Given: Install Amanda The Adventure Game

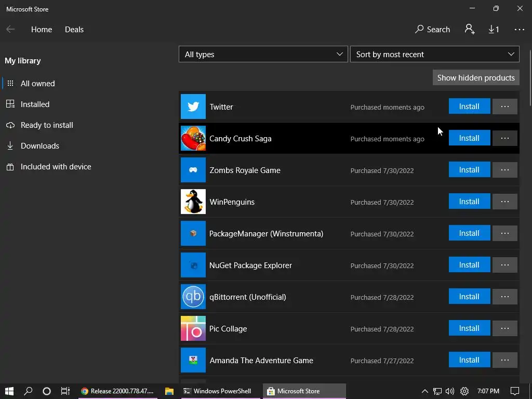Looking at the screenshot, I should (x=469, y=360).
